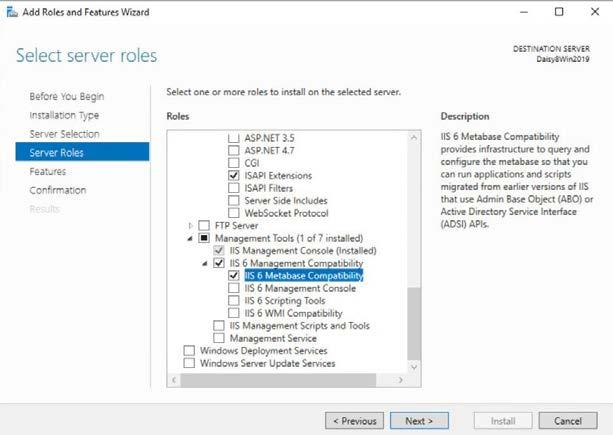Minimize the wizard window
The image size is (613, 435).
point(524,12)
